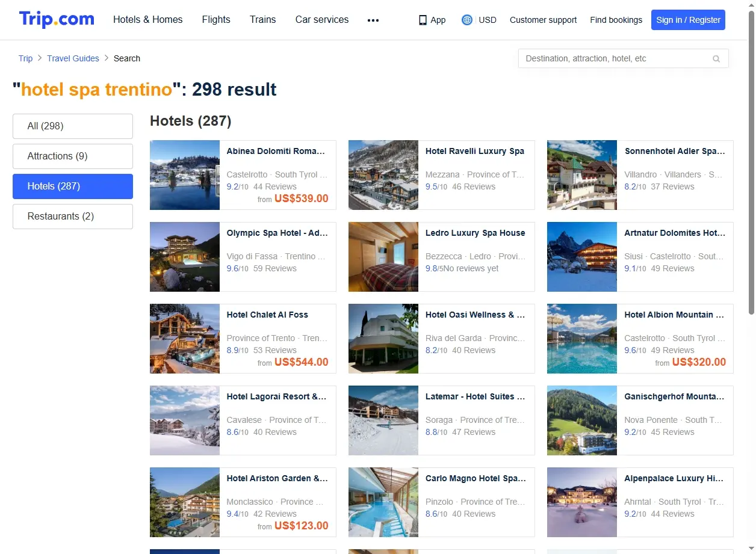756x554 pixels.
Task: Click the US$544.00 price
Action: [x=302, y=362]
